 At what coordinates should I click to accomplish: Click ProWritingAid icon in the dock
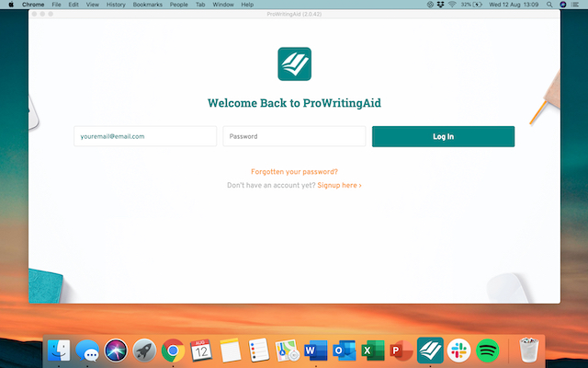[x=430, y=351]
